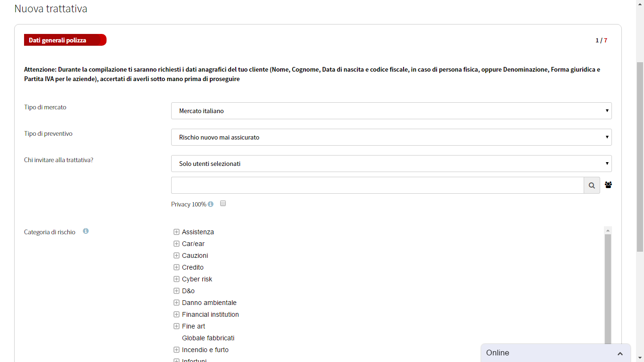Open the Tipo di mercato dropdown

(391, 111)
